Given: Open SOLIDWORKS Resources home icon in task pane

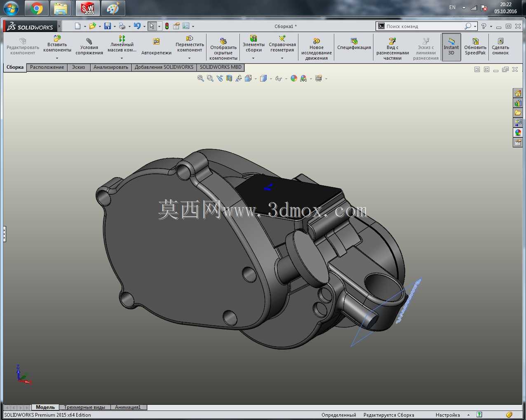Looking at the screenshot, I should 518,93.
